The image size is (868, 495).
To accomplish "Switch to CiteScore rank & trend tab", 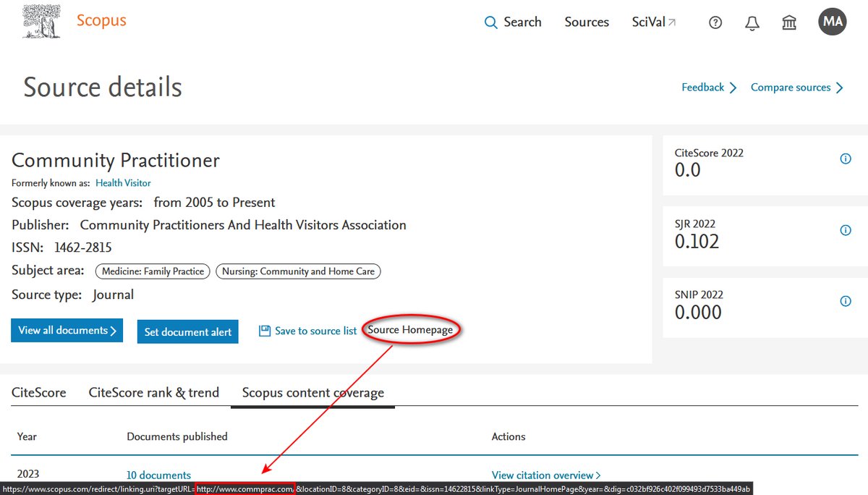I will (x=153, y=393).
